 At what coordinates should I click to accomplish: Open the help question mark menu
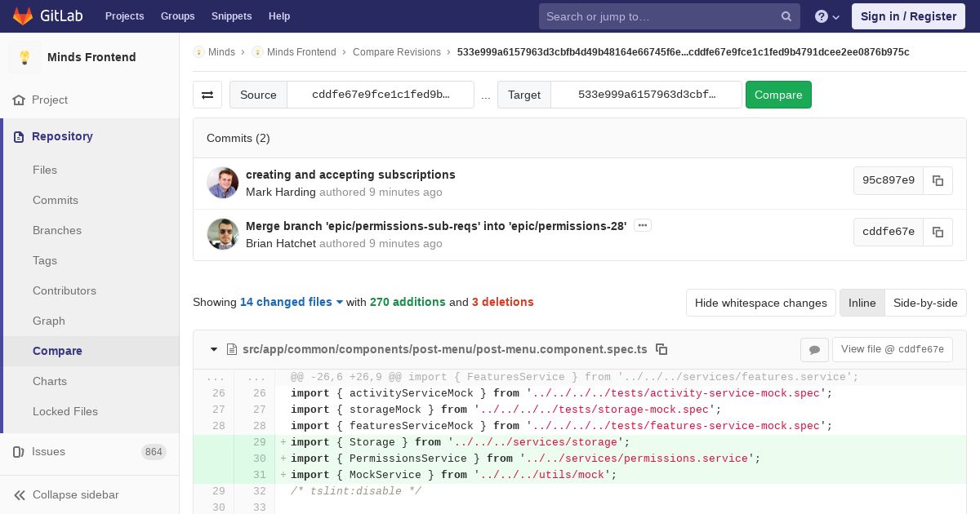(827, 16)
